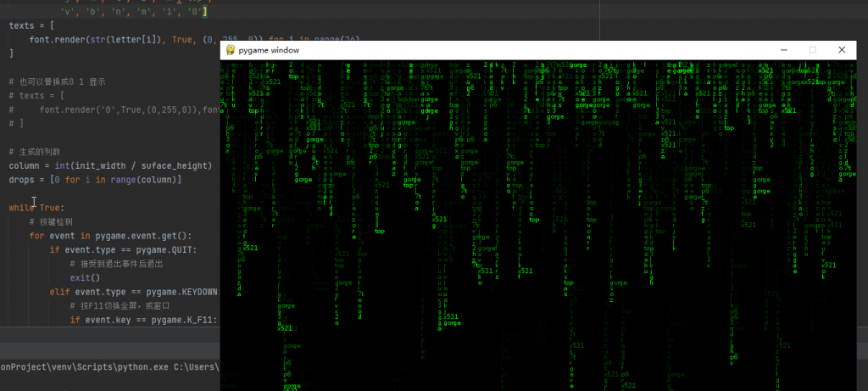Close the pygame window
This screenshot has height=391, width=868.
point(842,50)
